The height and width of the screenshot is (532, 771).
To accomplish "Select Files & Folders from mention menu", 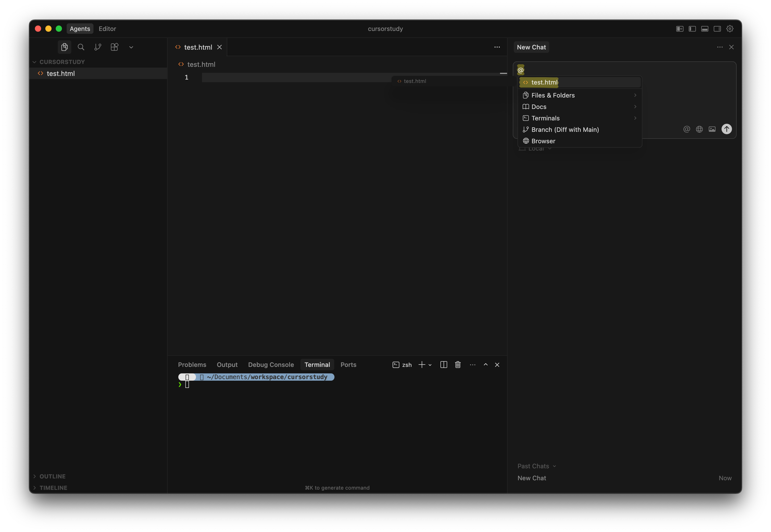I will (553, 95).
